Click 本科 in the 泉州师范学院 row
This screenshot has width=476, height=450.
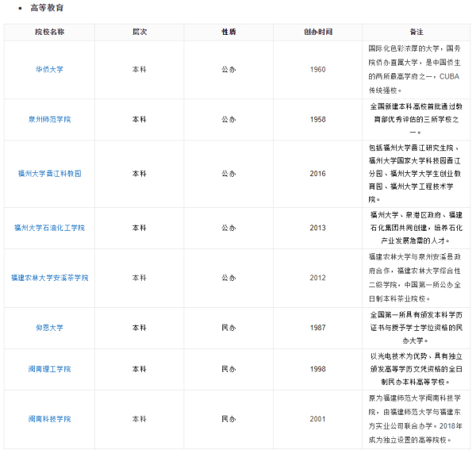(x=140, y=119)
